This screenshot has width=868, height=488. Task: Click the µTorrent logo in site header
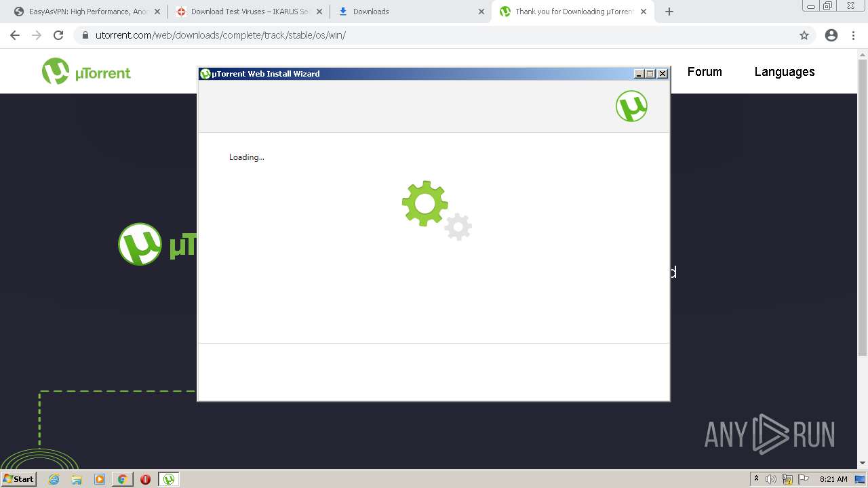tap(86, 71)
